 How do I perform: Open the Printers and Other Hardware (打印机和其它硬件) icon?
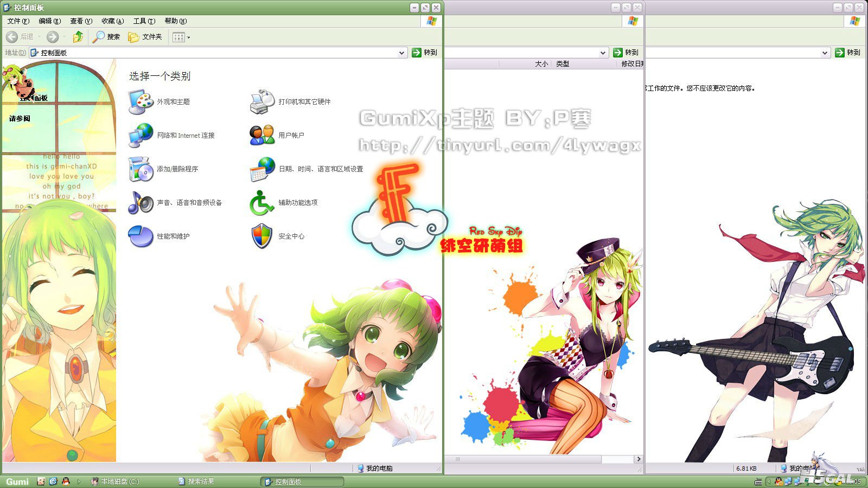click(262, 102)
